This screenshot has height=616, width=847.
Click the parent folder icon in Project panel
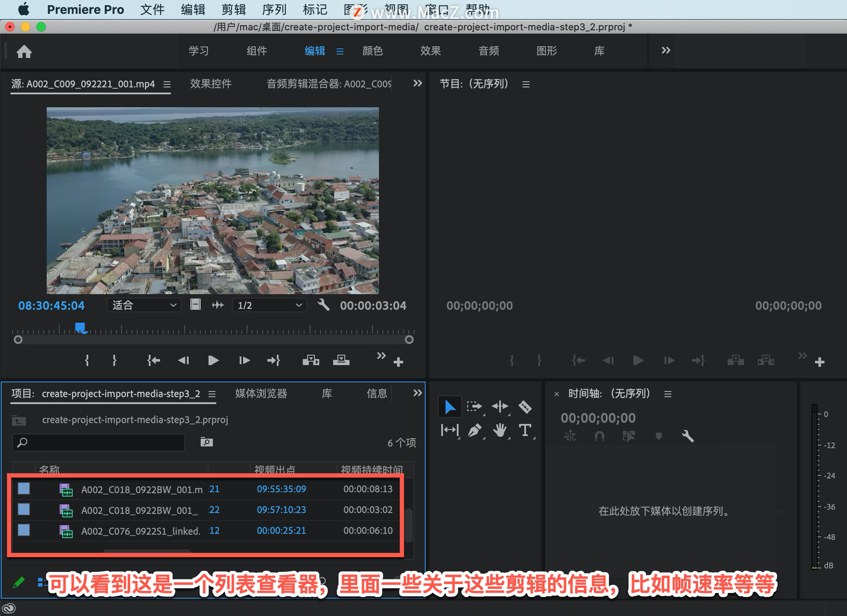[19, 420]
